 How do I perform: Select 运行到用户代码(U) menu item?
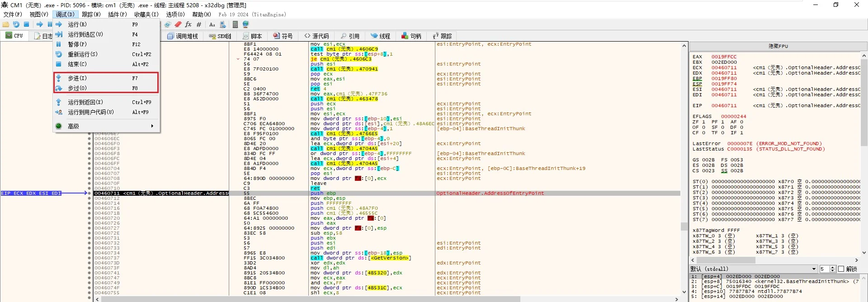coord(106,112)
